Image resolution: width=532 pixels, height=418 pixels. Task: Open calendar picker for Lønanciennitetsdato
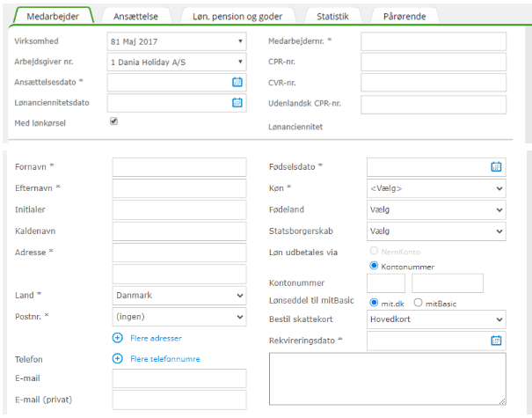[237, 103]
